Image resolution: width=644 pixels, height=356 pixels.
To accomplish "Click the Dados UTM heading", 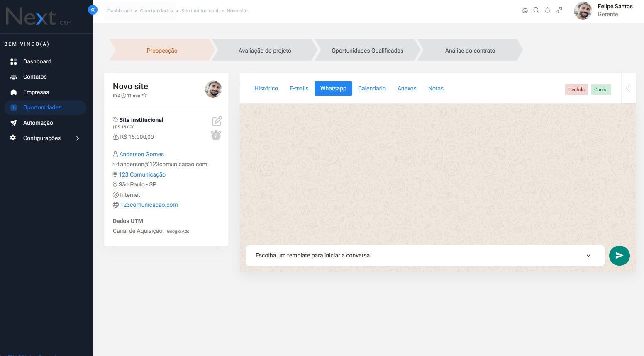I will click(x=128, y=221).
